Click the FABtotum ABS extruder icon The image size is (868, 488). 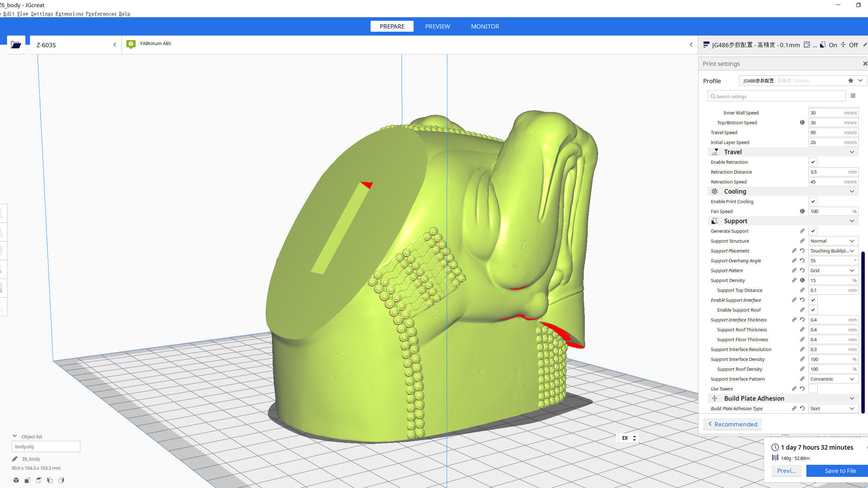(x=131, y=44)
